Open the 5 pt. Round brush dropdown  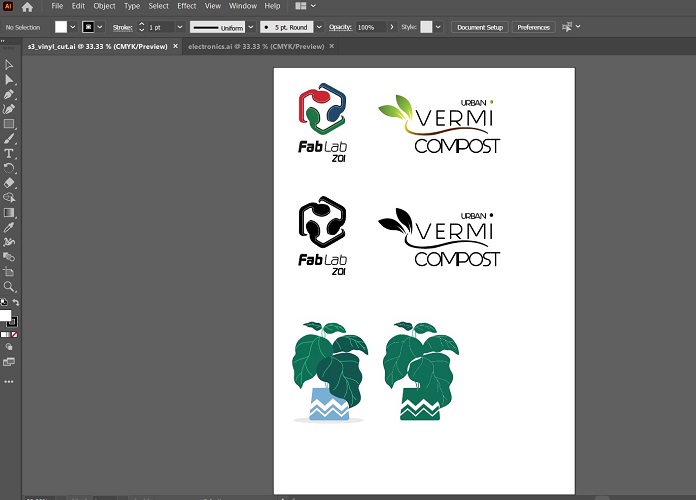319,27
